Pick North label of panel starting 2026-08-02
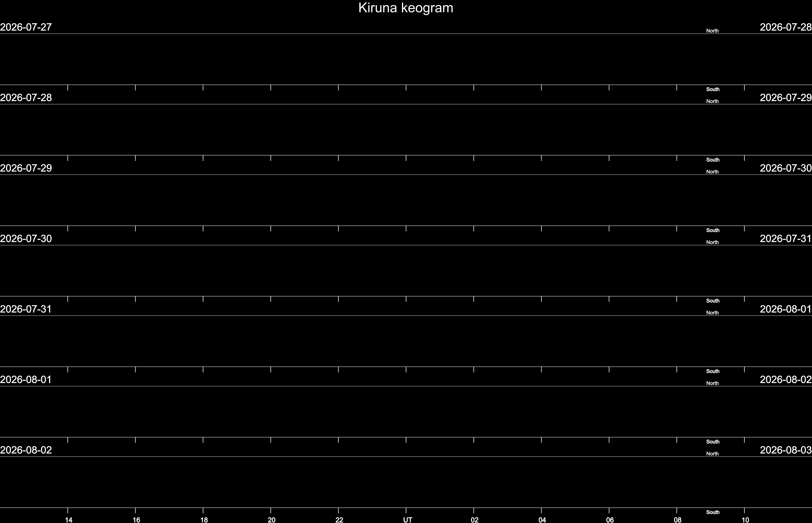This screenshot has width=812, height=523. coord(712,454)
